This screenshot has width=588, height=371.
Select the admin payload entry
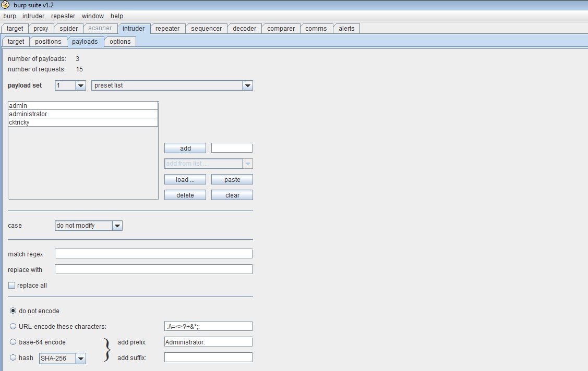83,106
